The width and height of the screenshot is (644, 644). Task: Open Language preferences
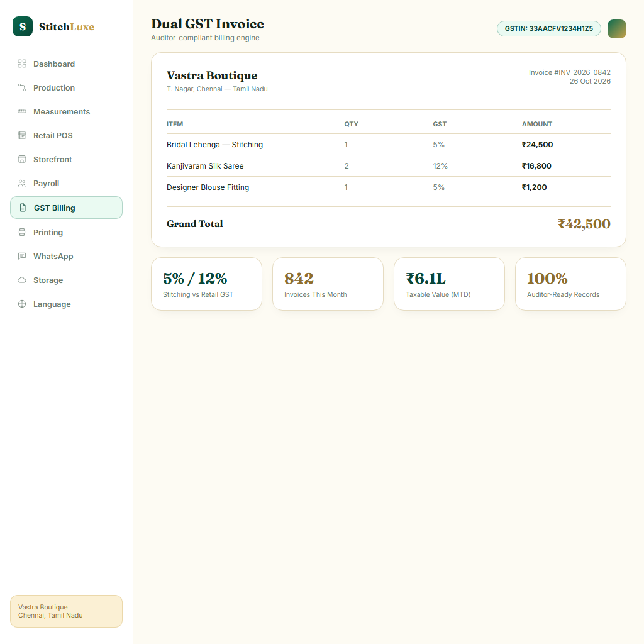click(66, 304)
